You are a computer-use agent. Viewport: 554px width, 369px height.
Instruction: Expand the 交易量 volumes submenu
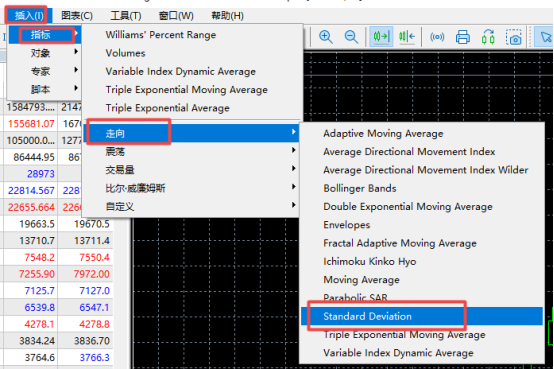point(192,170)
